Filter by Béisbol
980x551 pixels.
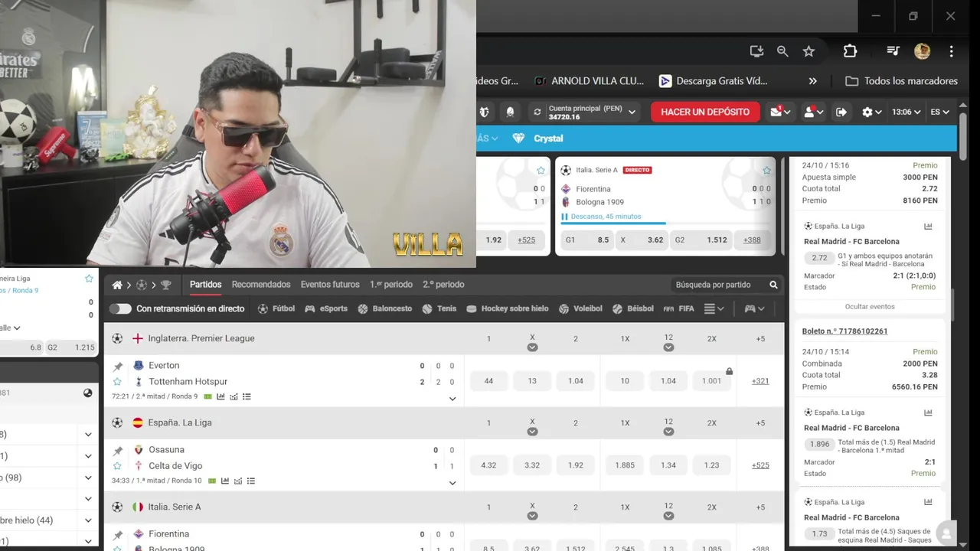[x=633, y=308]
